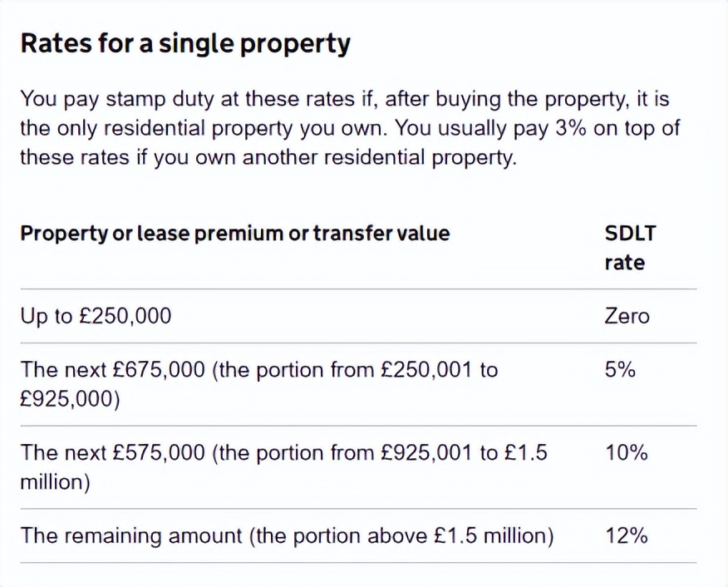The image size is (728, 587).
Task: Click the 12% rate cell
Action: point(626,535)
